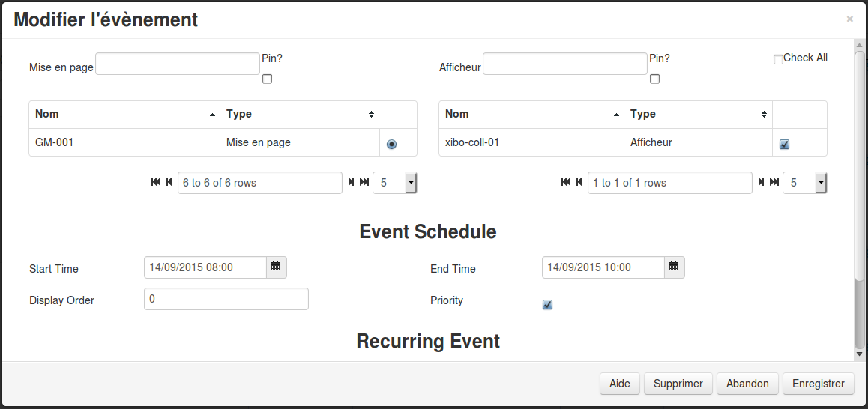Screen dimensions: 868x409
Task: Toggle the Priority checkbox
Action: point(547,304)
